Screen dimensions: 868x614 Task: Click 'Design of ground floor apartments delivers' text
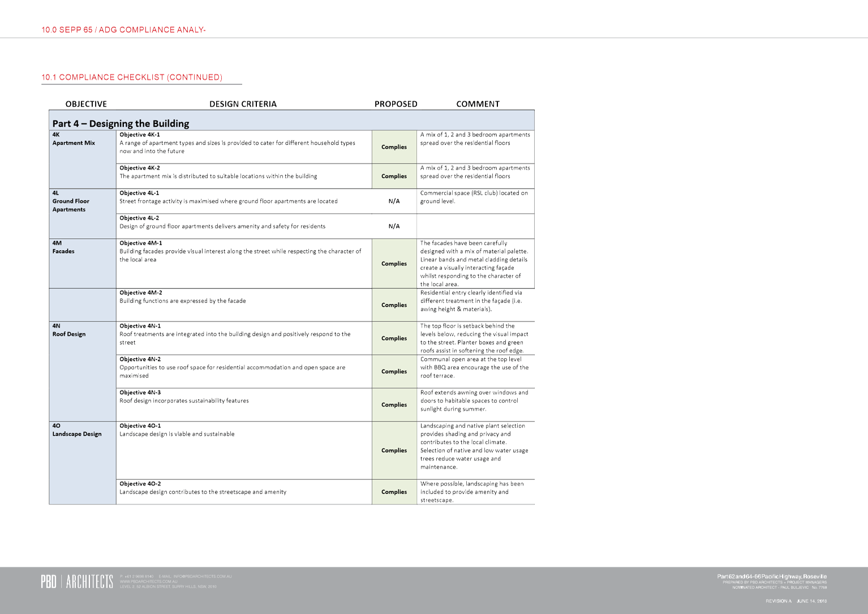[222, 226]
